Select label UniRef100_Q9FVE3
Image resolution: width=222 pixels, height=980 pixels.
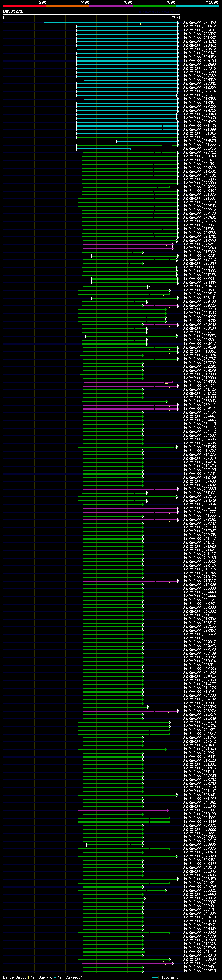coord(199,336)
